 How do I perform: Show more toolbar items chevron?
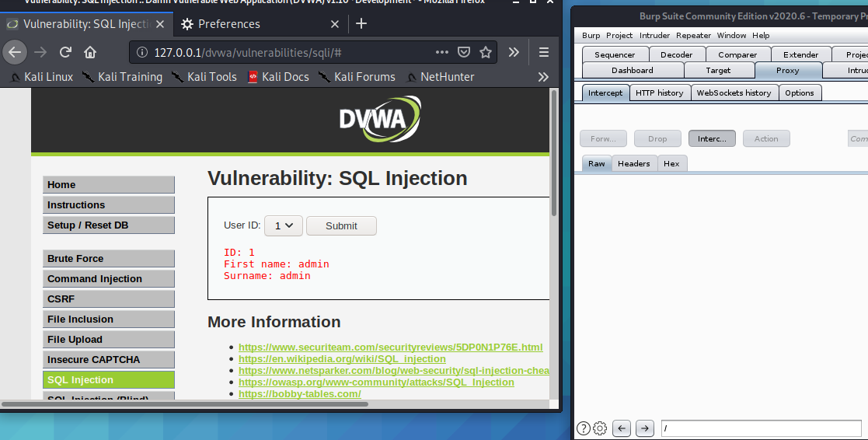514,52
